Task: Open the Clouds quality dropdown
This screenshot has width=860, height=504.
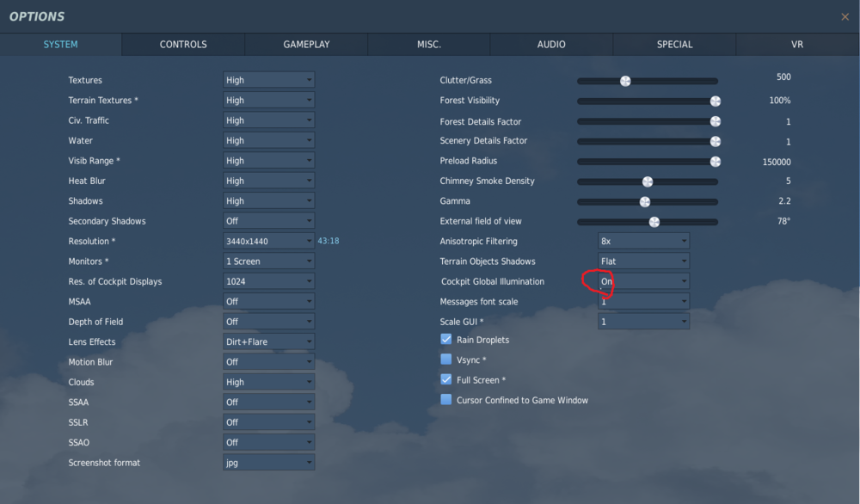Action: tap(268, 381)
